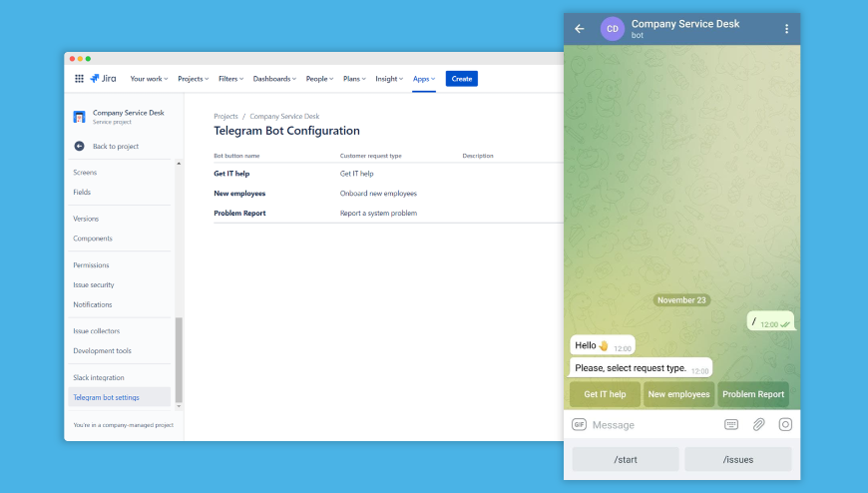Click the Company Service Desk breadcrumb link
The image size is (868, 493).
(284, 117)
